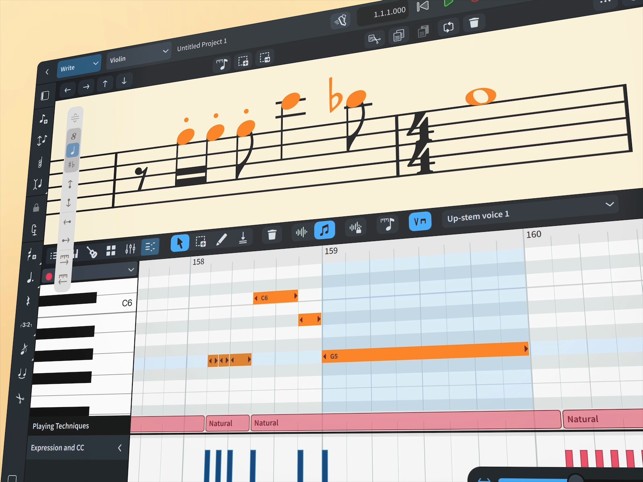643x482 pixels.
Task: Click the up arrow navigation button
Action: [x=105, y=84]
